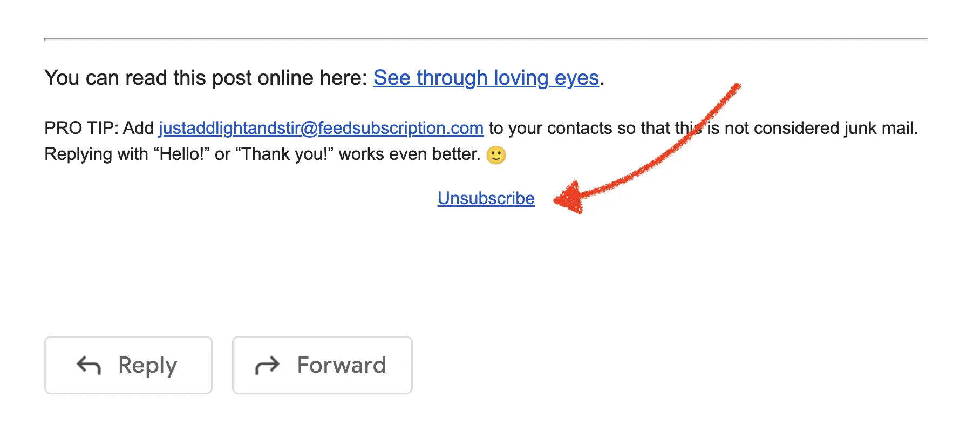Viewport: 980px width, 431px height.
Task: Click the "PRO TIP: Add" text
Action: pyautogui.click(x=99, y=128)
